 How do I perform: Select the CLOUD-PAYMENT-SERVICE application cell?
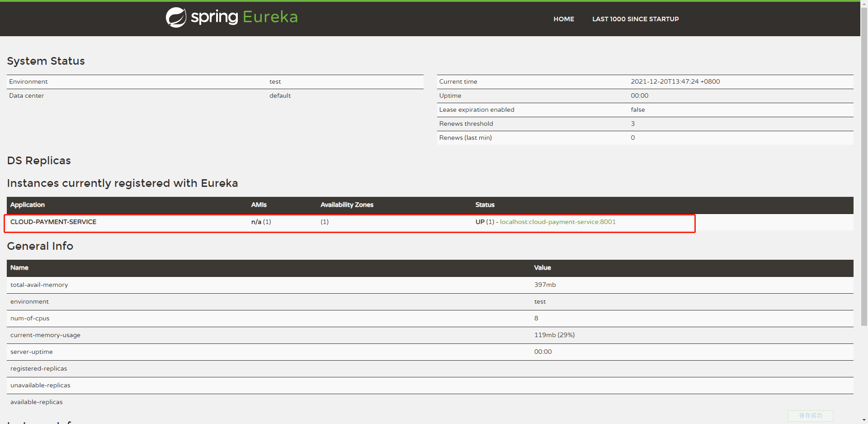click(53, 222)
